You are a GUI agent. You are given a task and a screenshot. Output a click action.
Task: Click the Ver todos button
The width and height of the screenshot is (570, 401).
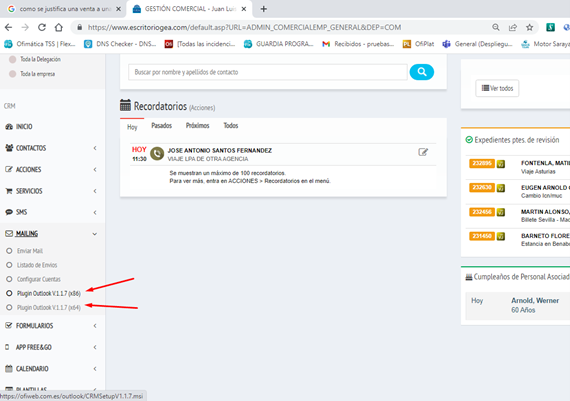(497, 88)
